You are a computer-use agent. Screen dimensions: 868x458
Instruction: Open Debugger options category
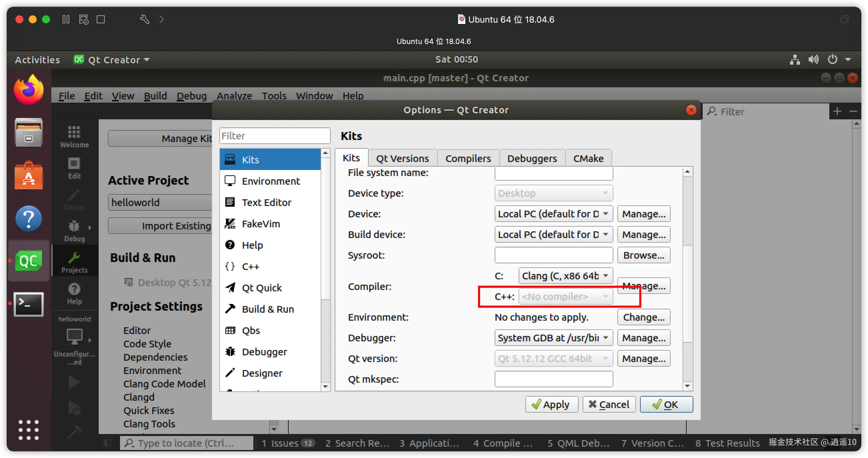[x=264, y=352]
